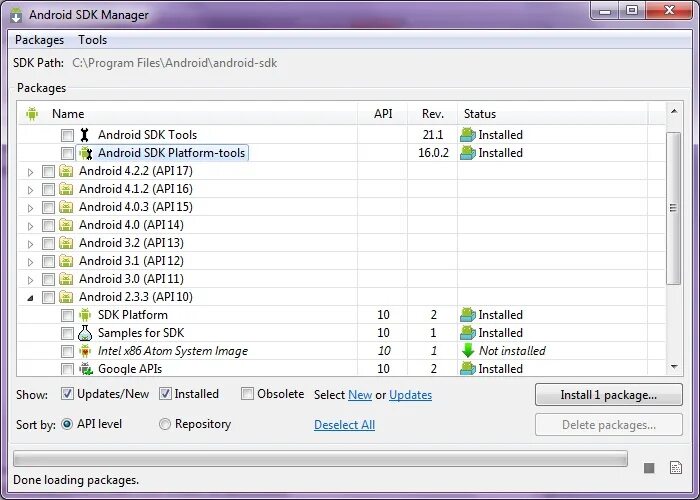
Task: Click the loading progress bar
Action: click(320, 459)
